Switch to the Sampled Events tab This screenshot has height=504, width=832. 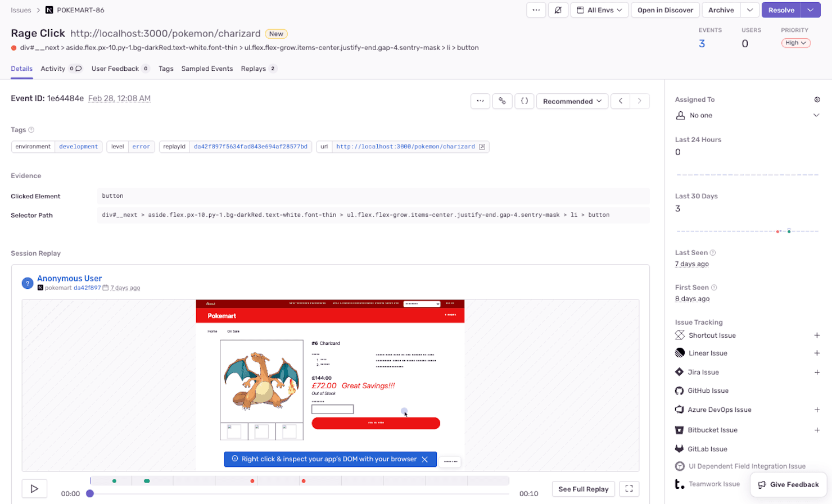point(207,69)
